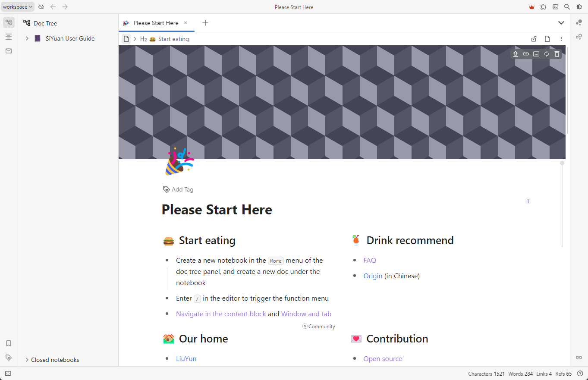Open the Tags panel in left dock
The image size is (588, 380).
tap(9, 358)
